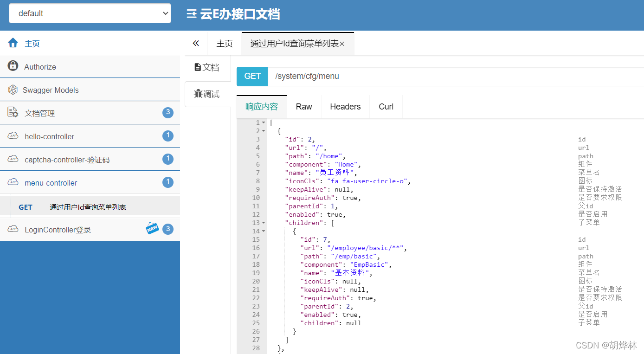Screen dimensions: 644x354
Task: Collapse tabs with the double-chevron icon
Action: pyautogui.click(x=196, y=43)
